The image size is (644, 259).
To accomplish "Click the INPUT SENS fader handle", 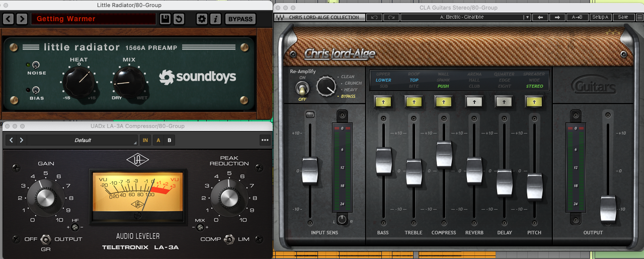I will tap(309, 170).
